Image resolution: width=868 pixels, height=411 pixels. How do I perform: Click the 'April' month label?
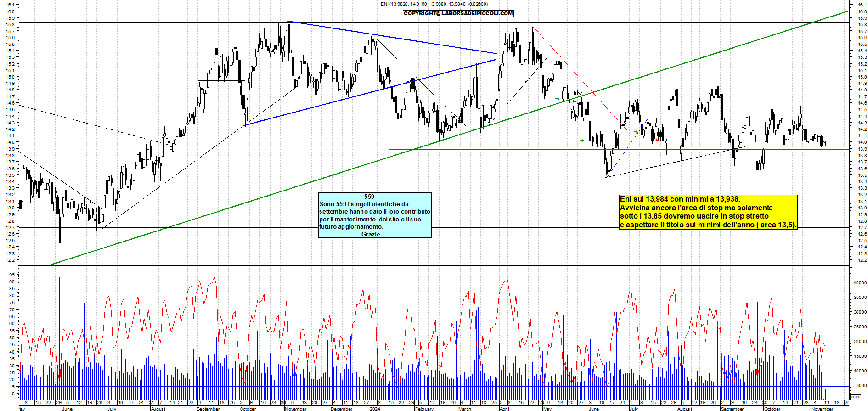tap(504, 409)
